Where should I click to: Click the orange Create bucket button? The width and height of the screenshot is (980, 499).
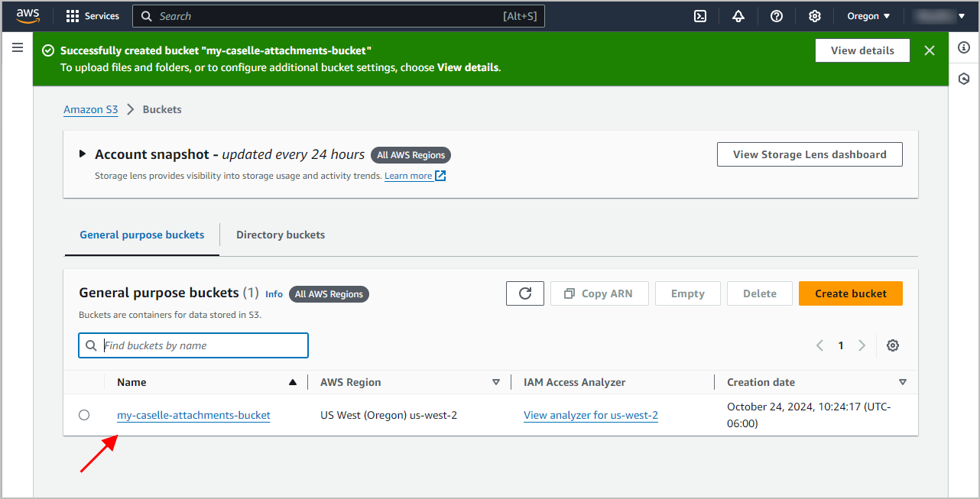pos(851,293)
